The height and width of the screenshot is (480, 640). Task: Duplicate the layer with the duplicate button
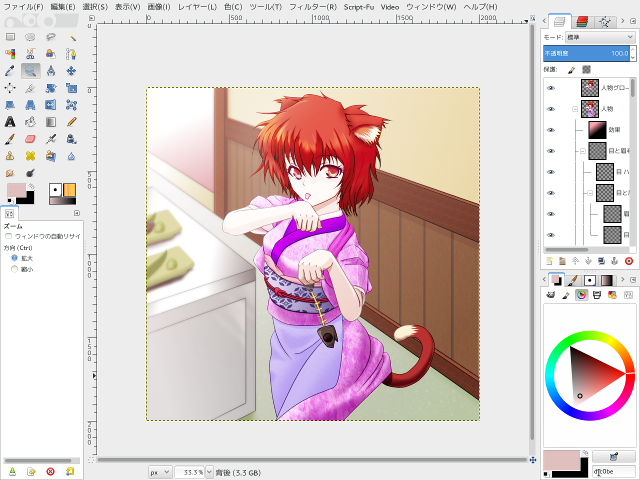601,261
